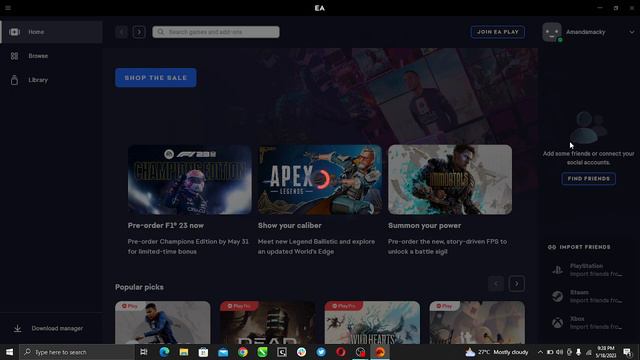This screenshot has height=360, width=640.
Task: Open the Apex Legends card image
Action: point(320,180)
